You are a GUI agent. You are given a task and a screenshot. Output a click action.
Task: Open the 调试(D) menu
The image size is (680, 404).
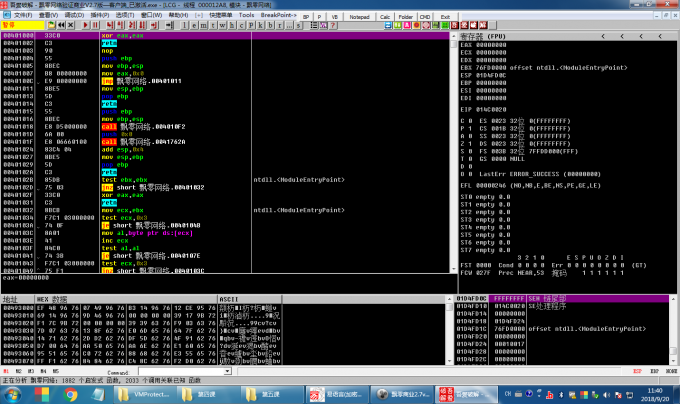(x=74, y=15)
